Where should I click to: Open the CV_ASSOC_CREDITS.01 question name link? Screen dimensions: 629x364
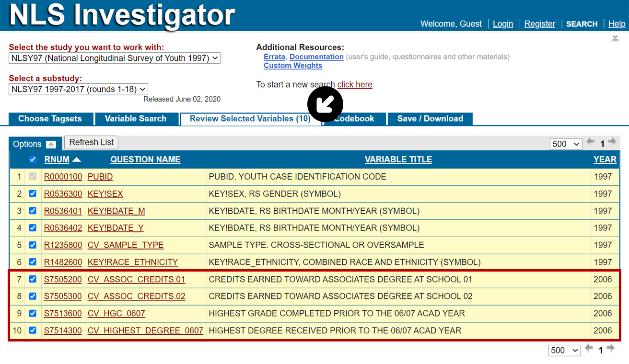pos(137,279)
